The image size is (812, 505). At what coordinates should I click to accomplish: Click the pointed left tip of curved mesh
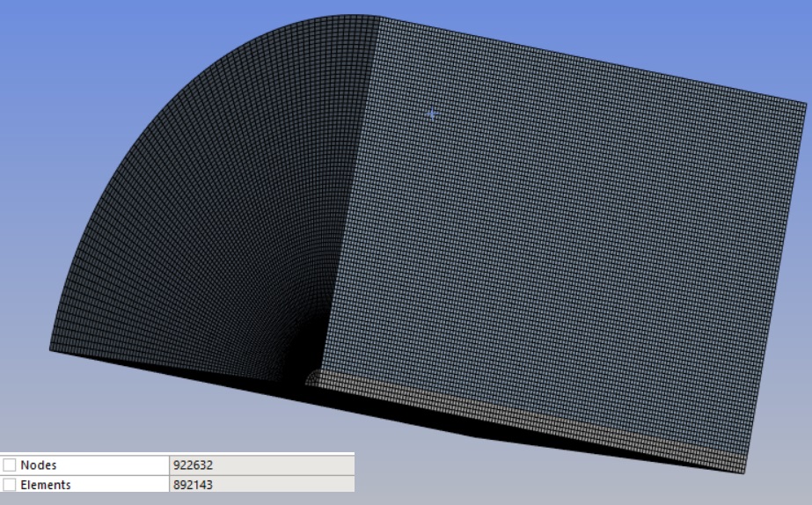coord(50,350)
